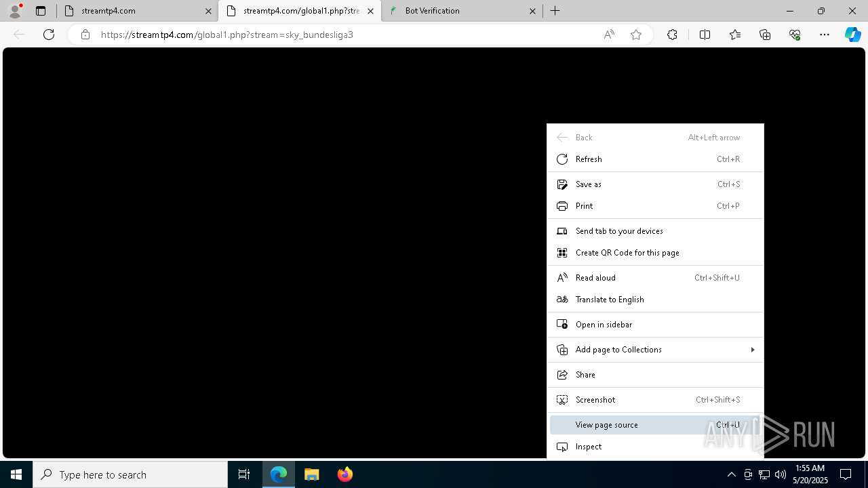Click Microsoft Edge taskbar icon
Viewport: 868px width, 488px height.
[279, 474]
